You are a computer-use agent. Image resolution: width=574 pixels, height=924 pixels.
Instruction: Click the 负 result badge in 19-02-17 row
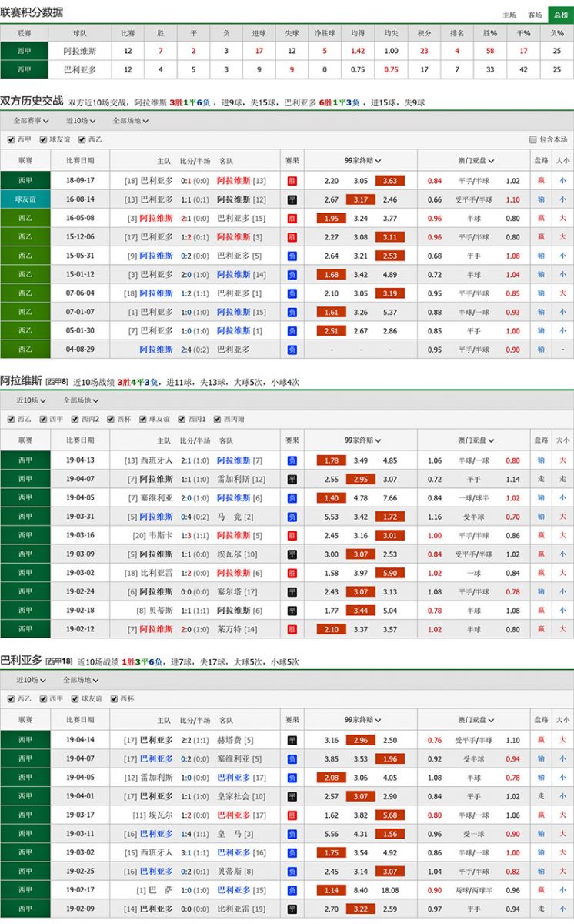[x=292, y=890]
